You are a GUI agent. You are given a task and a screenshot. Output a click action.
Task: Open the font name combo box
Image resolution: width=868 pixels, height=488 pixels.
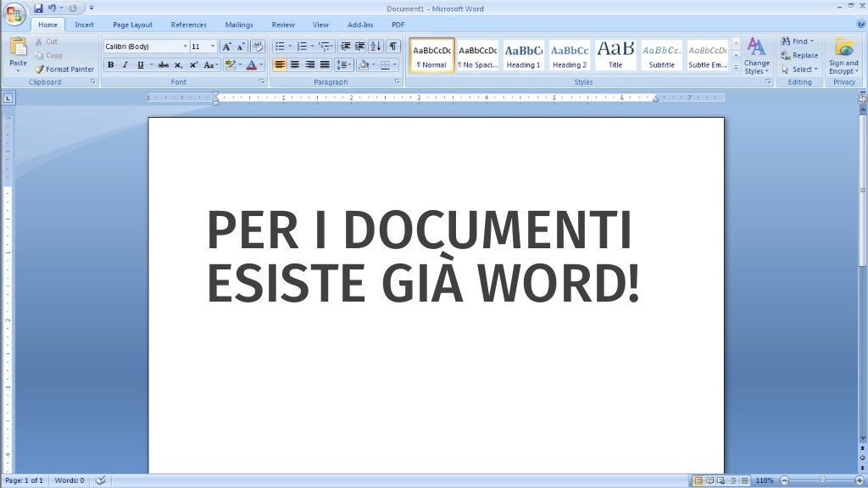146,47
